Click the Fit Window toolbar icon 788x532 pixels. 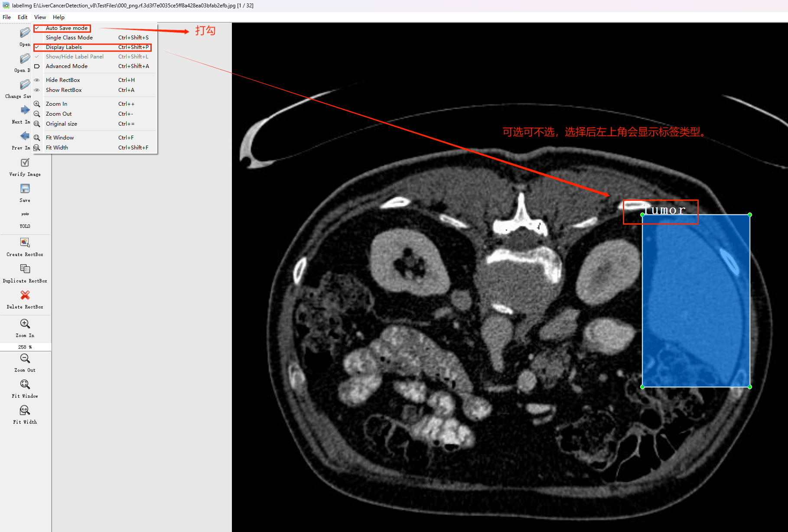coord(25,385)
